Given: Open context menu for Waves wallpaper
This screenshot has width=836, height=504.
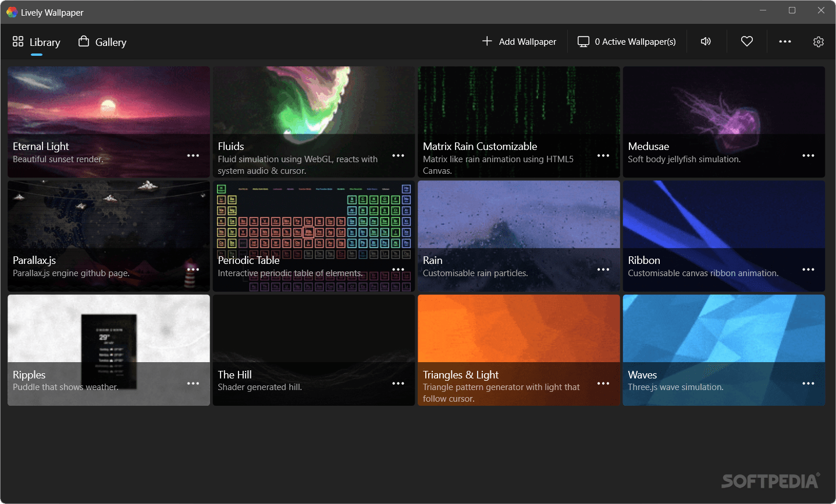Looking at the screenshot, I should pyautogui.click(x=808, y=383).
